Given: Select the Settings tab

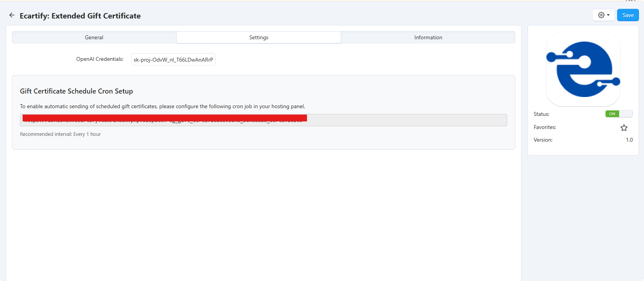Looking at the screenshot, I should [259, 37].
